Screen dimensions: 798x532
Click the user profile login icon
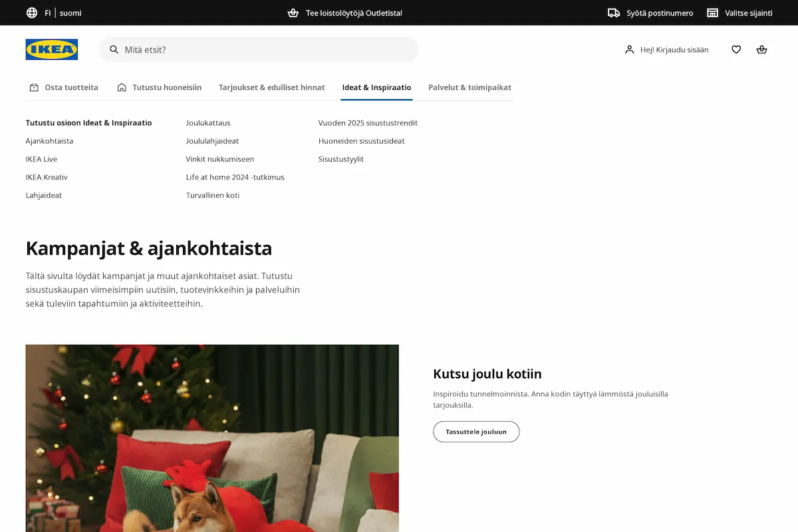(629, 50)
